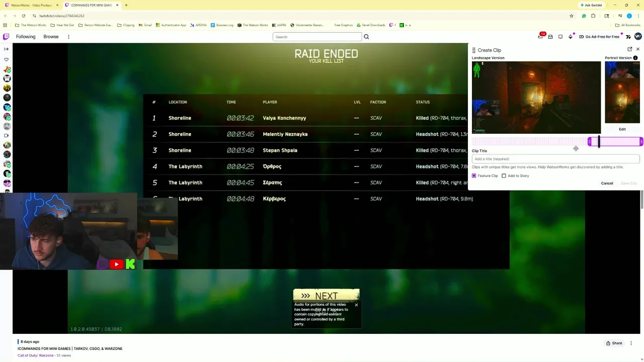Click the Cancel button in Create Clip

point(607,183)
